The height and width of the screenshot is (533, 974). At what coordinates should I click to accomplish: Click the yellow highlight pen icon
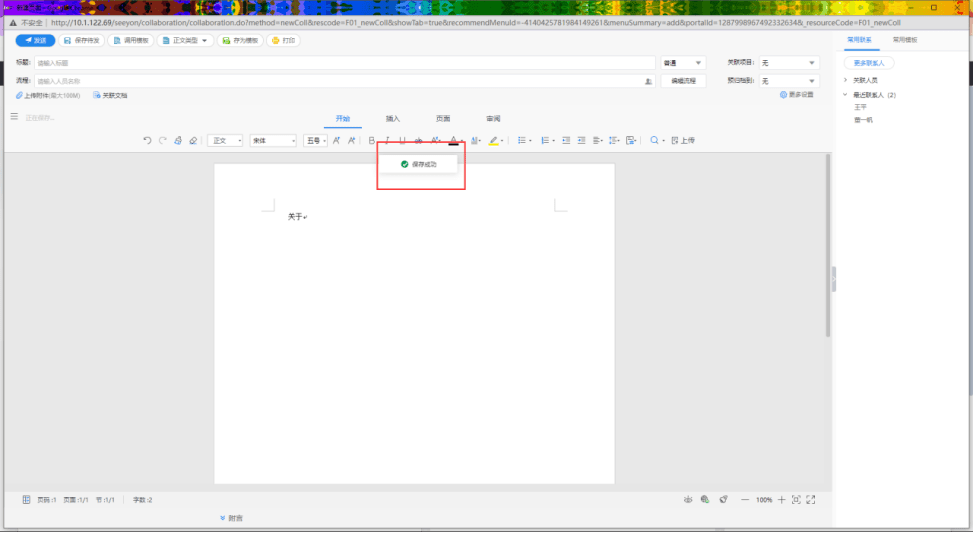(x=493, y=140)
